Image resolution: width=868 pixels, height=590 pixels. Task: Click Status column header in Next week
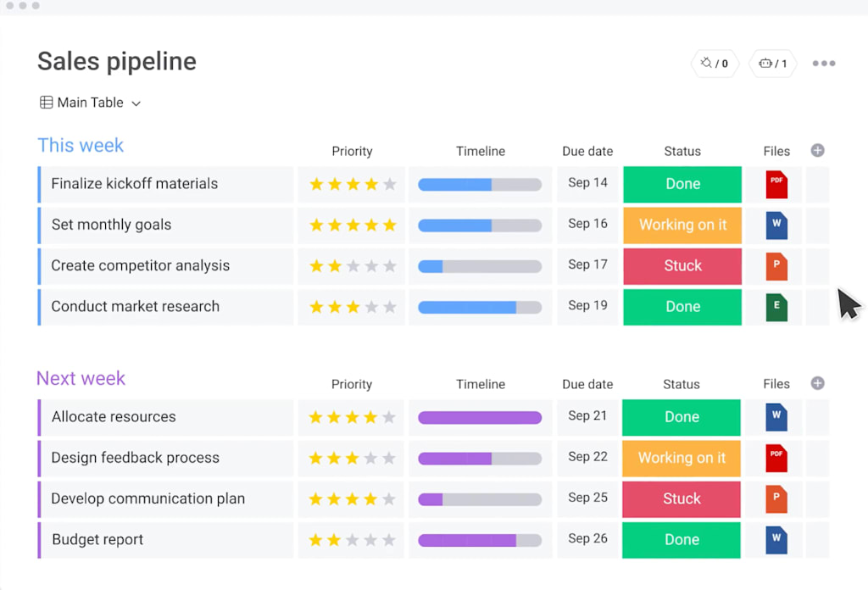coord(682,384)
